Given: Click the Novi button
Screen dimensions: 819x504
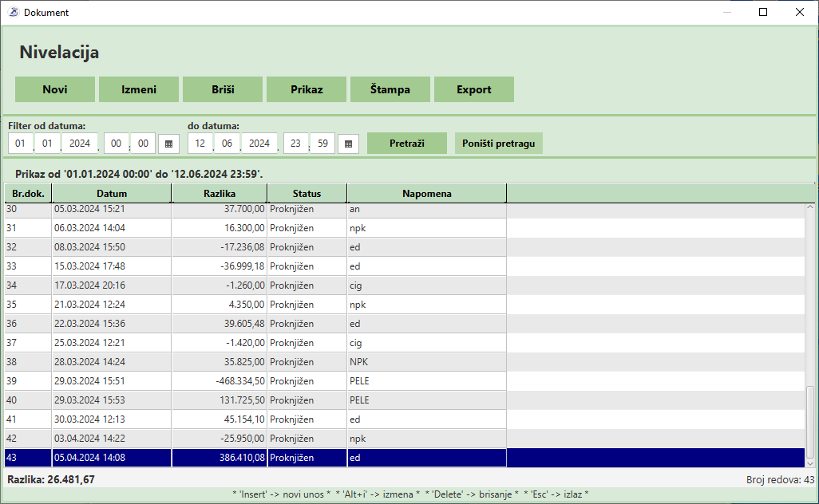Looking at the screenshot, I should pos(55,89).
